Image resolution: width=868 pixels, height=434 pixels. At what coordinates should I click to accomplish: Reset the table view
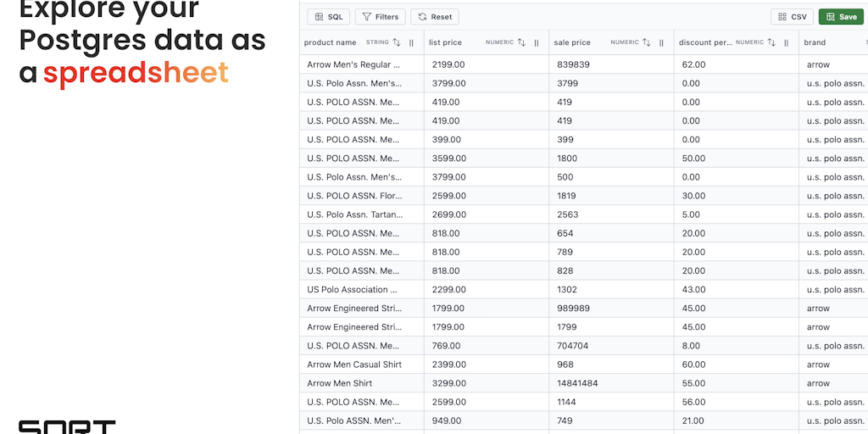click(x=435, y=17)
